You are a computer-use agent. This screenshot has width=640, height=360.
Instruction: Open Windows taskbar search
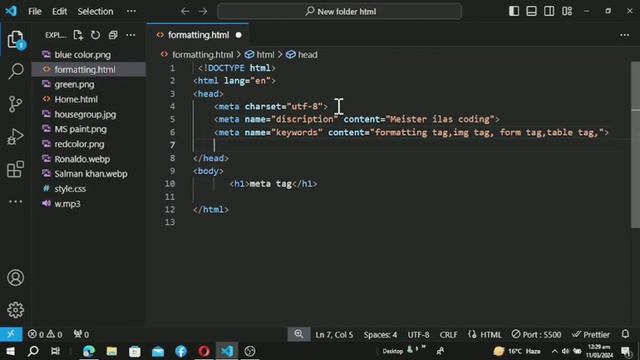click(33, 351)
